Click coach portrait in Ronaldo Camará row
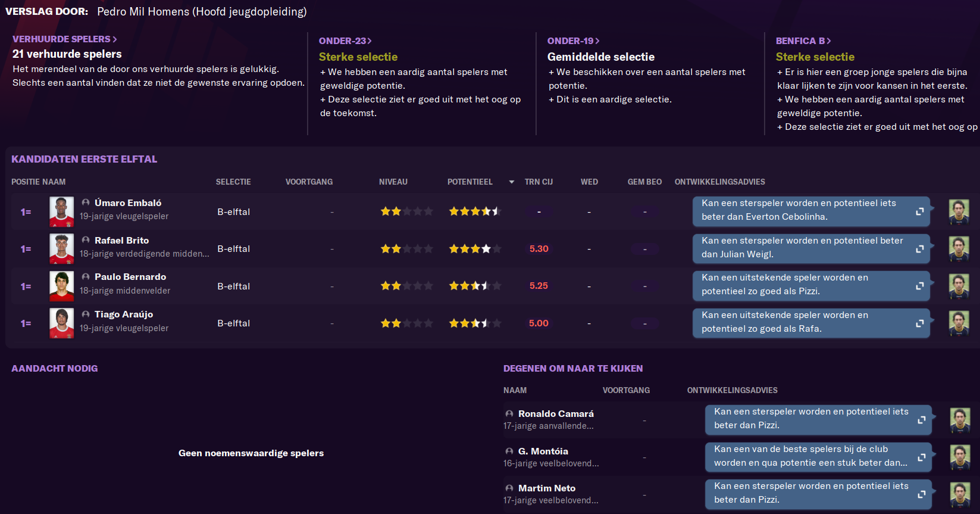Viewport: 980px width, 514px height. click(960, 420)
